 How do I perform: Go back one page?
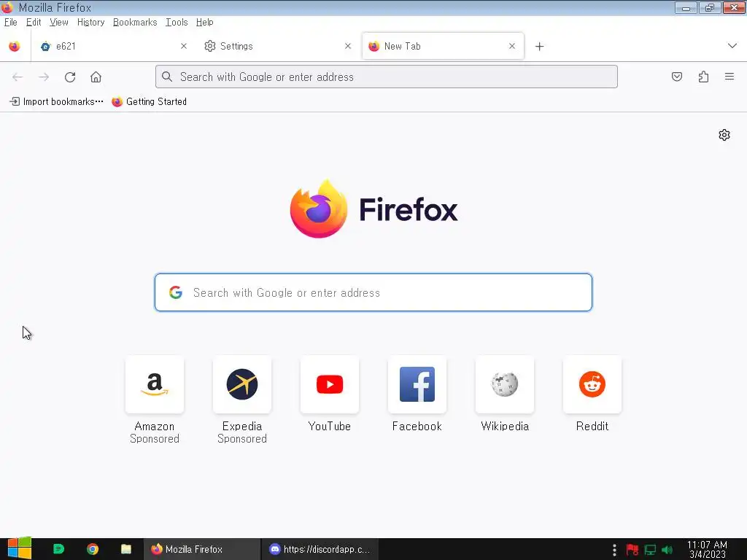pyautogui.click(x=18, y=77)
